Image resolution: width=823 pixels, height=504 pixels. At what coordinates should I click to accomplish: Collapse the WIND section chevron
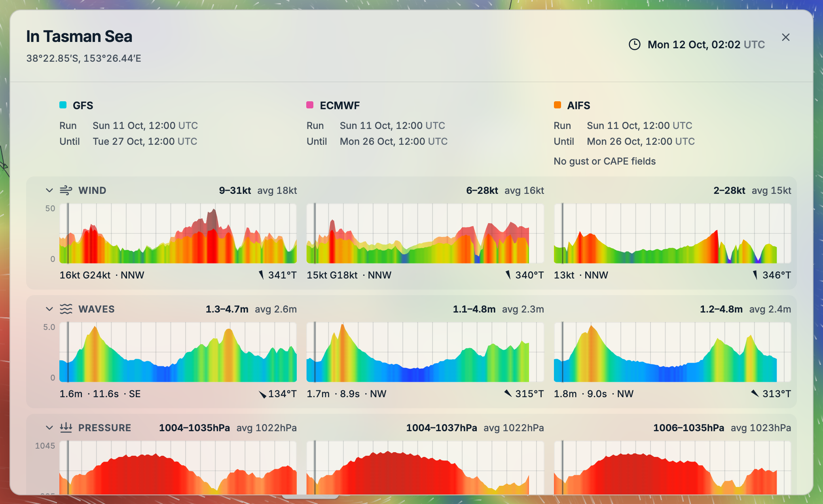tap(49, 190)
